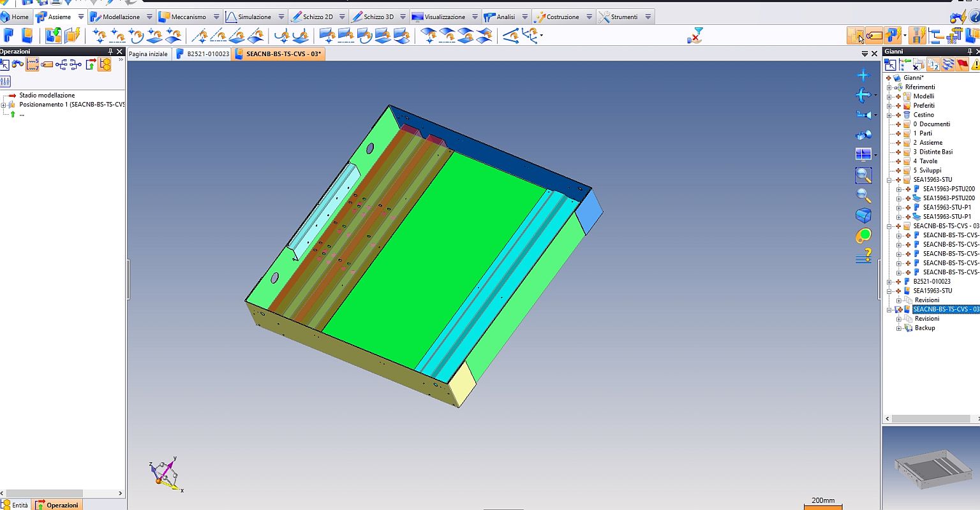The height and width of the screenshot is (510, 980).
Task: Open the Assieme tab dropdown arrow
Action: pos(80,17)
